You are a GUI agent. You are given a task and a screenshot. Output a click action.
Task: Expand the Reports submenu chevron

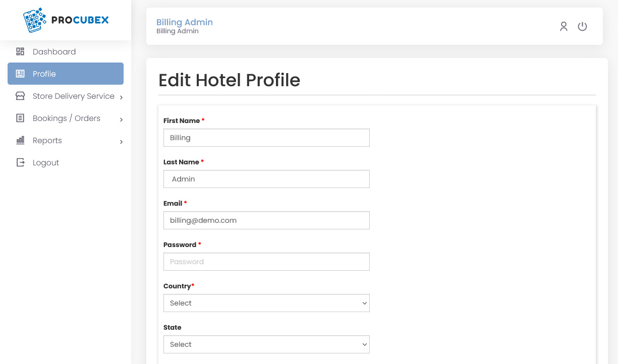[121, 142]
